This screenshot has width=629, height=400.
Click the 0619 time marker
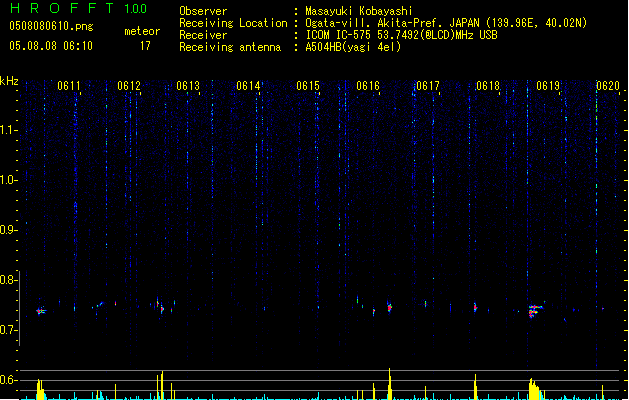click(548, 86)
